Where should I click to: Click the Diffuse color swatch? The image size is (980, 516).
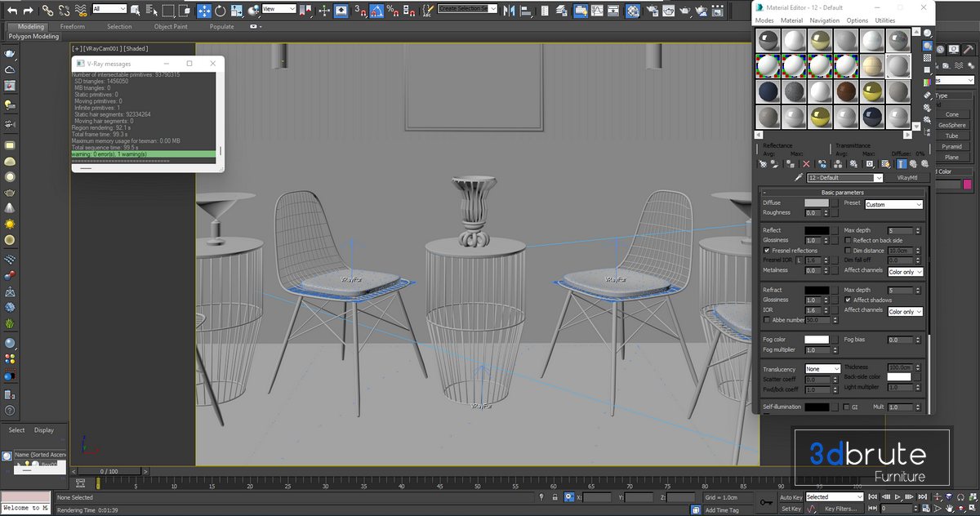pyautogui.click(x=816, y=203)
